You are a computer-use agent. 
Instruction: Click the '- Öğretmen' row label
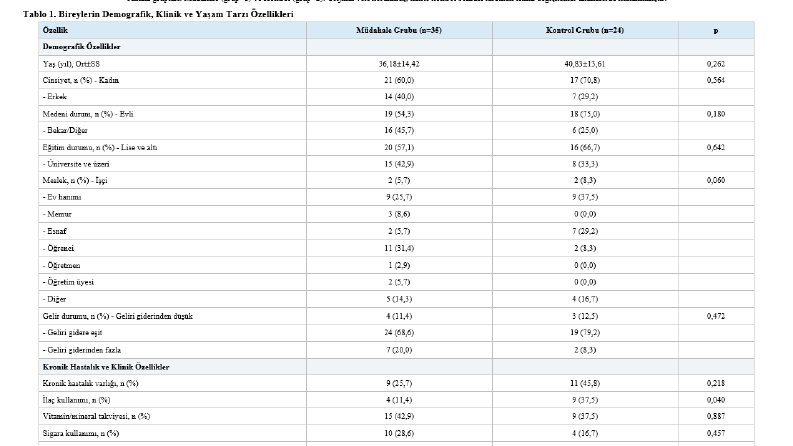coord(62,265)
